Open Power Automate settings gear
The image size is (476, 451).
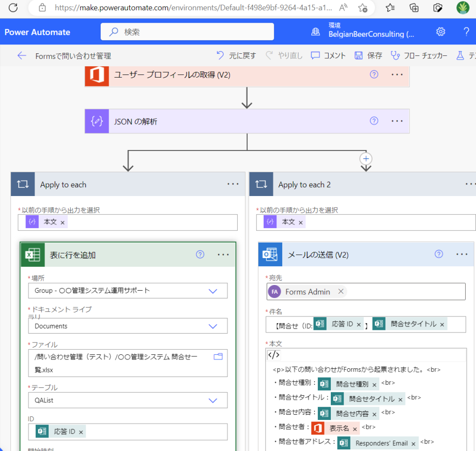(x=440, y=32)
